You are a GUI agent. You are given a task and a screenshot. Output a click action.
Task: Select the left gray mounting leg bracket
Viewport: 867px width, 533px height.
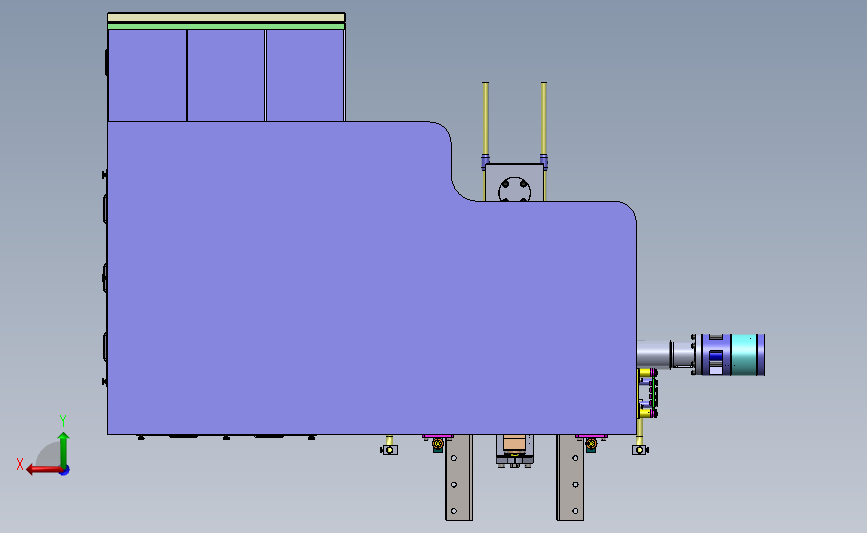[x=459, y=478]
